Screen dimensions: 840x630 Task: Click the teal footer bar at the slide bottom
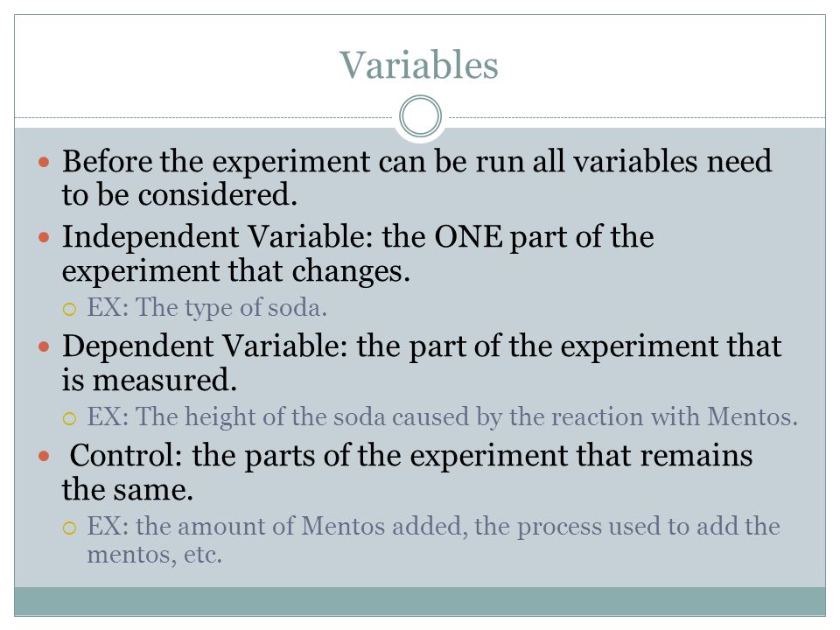click(x=420, y=601)
